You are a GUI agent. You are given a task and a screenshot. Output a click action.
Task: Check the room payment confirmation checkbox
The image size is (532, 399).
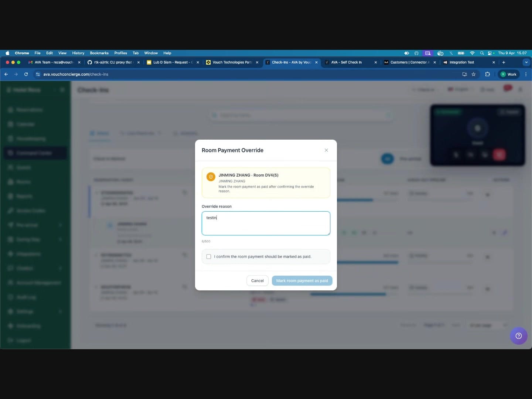click(209, 256)
